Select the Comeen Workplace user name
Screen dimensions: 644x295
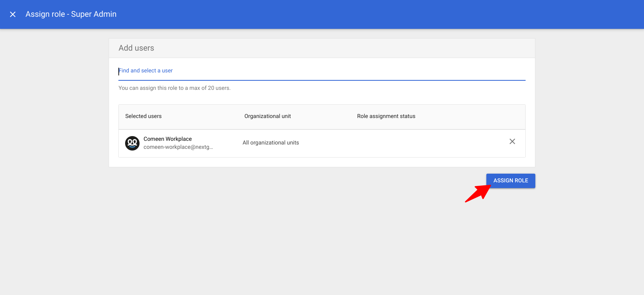[x=167, y=139]
